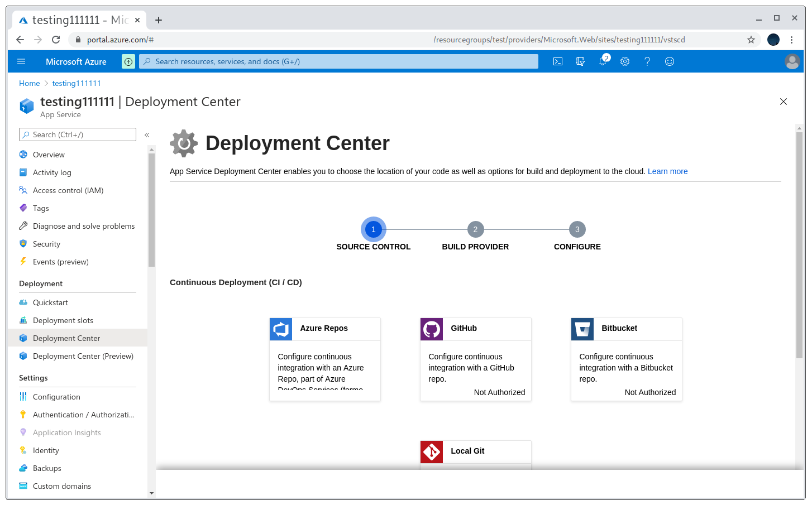Open Custom domains in the sidebar
The width and height of the screenshot is (812, 505).
tap(78, 486)
